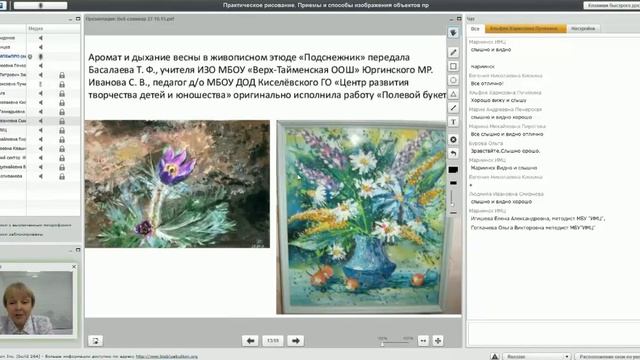
Task: Click the presenter's webcam video
Action: pyautogui.click(x=37, y=302)
